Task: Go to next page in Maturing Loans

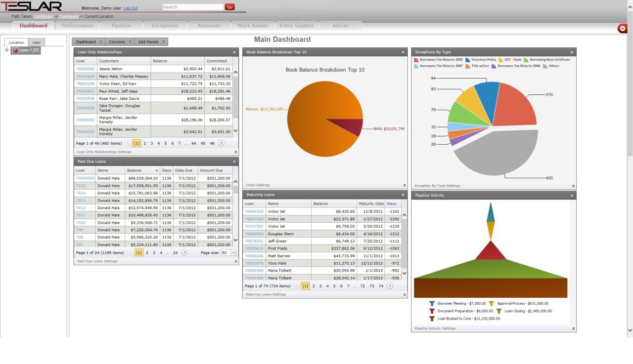Action: (390, 285)
